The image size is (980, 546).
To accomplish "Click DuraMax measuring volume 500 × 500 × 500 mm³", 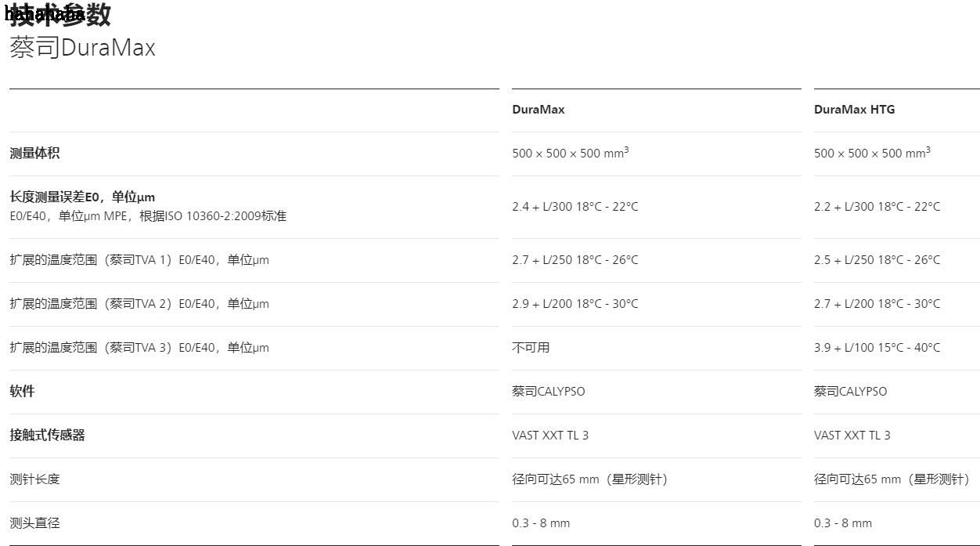I will click(571, 153).
